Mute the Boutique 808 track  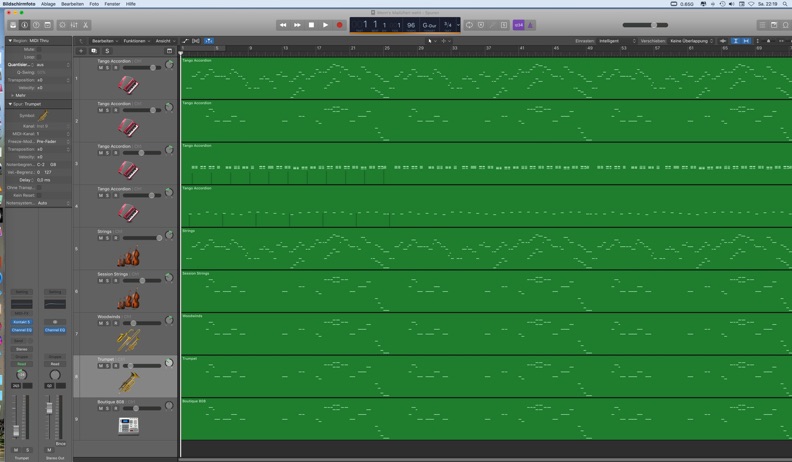[101, 408]
